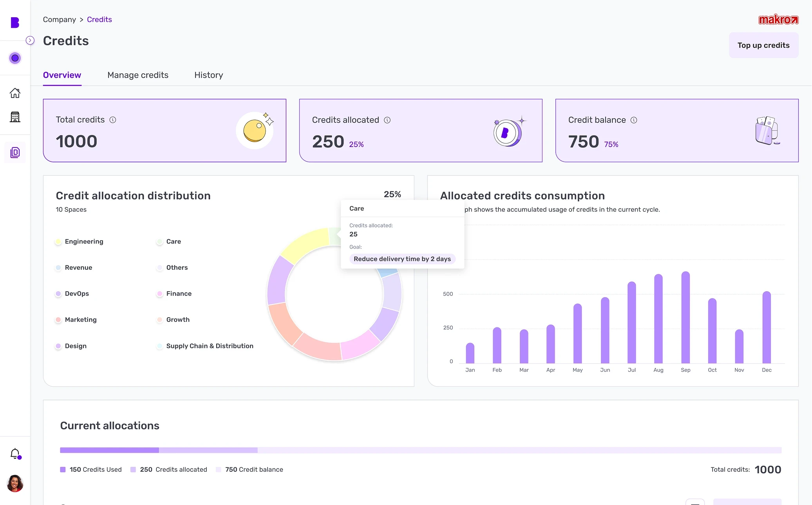Click the 750 Credit balance legend
The width and height of the screenshot is (812, 505).
[x=250, y=469]
